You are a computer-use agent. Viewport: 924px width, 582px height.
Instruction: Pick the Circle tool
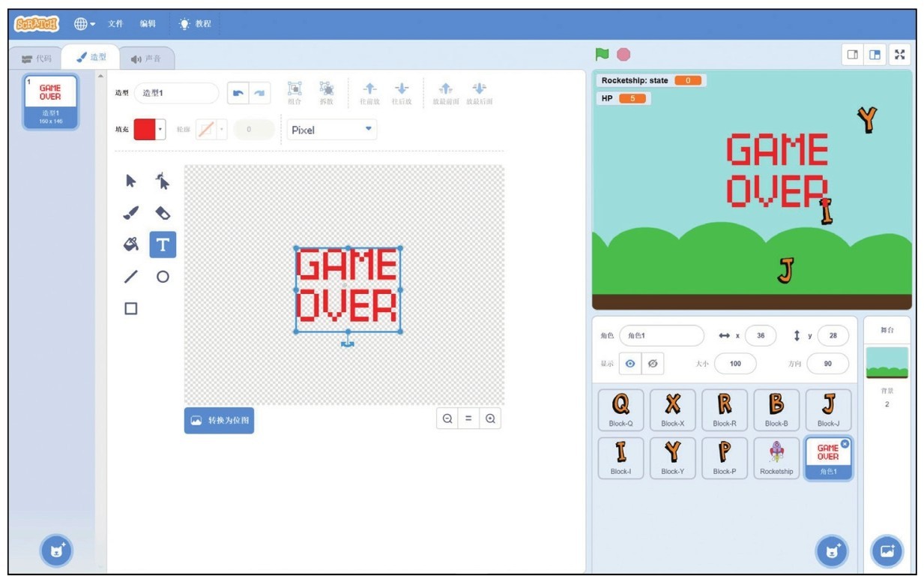tap(163, 277)
